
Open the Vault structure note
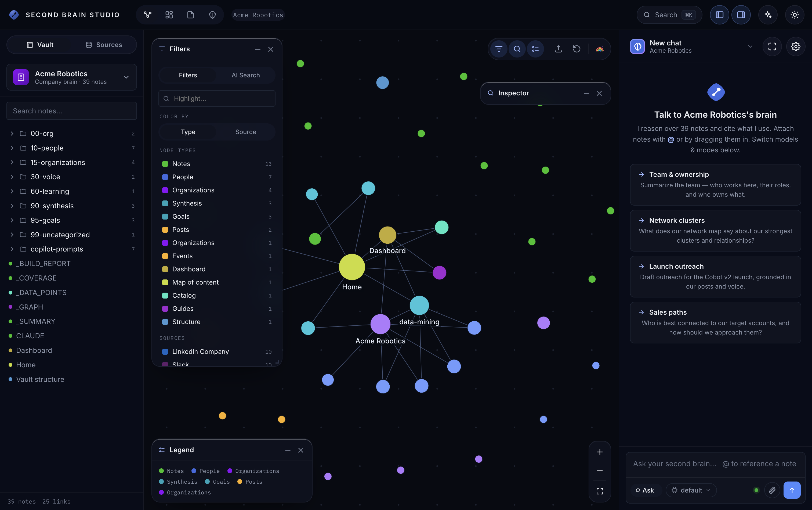point(40,379)
